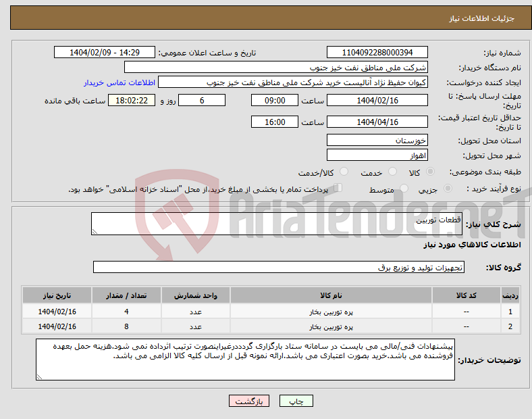The width and height of the screenshot is (532, 419).
Task: Select the خدمت radio button
Action: (392, 172)
